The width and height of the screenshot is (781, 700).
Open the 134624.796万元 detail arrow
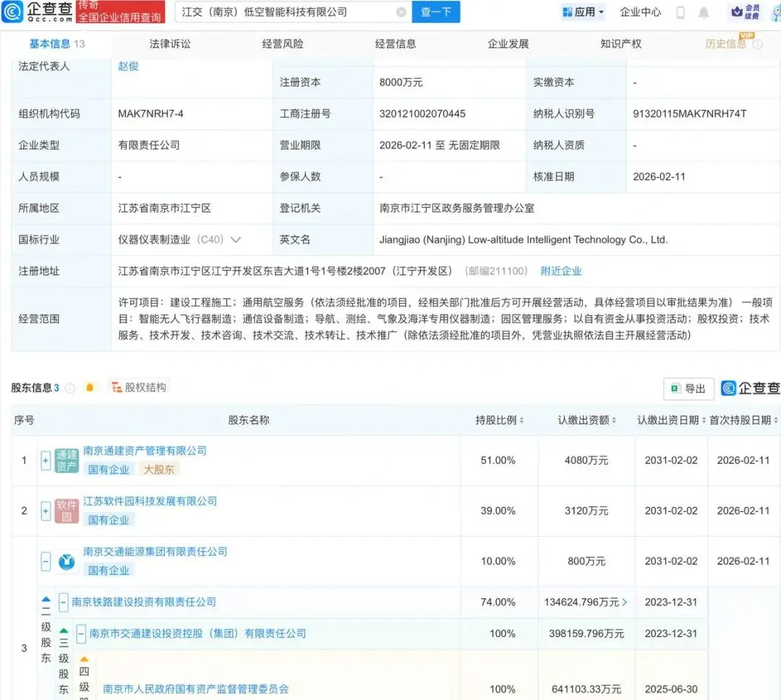(625, 602)
